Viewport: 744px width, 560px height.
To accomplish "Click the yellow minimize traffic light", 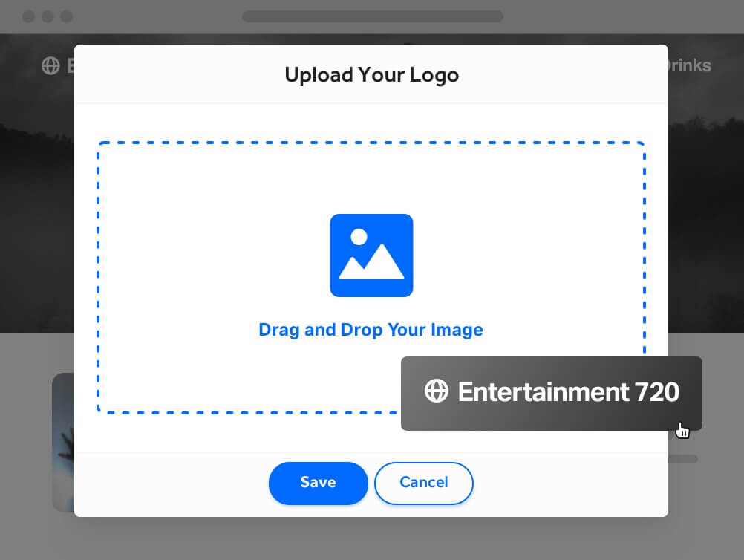I will [x=47, y=16].
